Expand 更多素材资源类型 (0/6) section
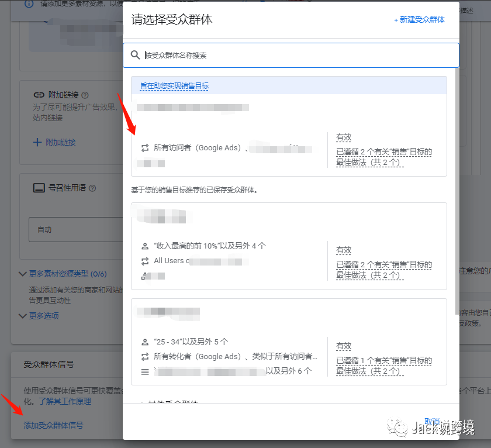This screenshot has width=491, height=448. 22,274
